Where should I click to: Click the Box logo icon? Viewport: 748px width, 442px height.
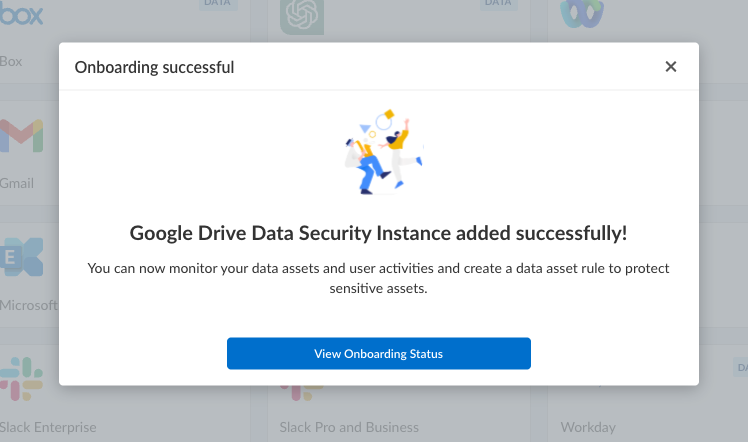click(x=22, y=15)
